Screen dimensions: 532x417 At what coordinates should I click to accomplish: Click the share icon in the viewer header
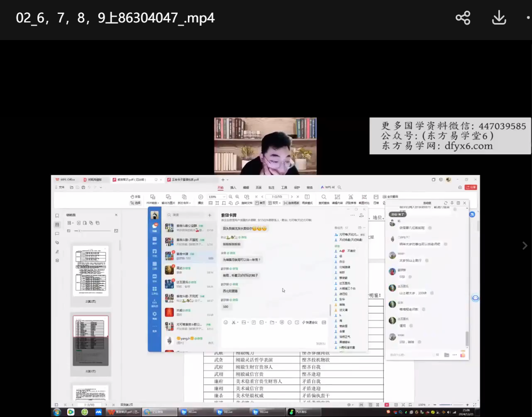[x=463, y=18]
